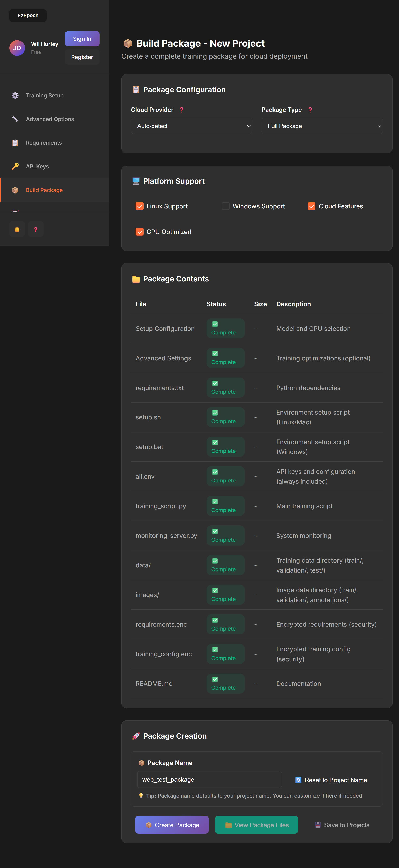
Task: Click the Package Type help question mark
Action: [x=310, y=110]
